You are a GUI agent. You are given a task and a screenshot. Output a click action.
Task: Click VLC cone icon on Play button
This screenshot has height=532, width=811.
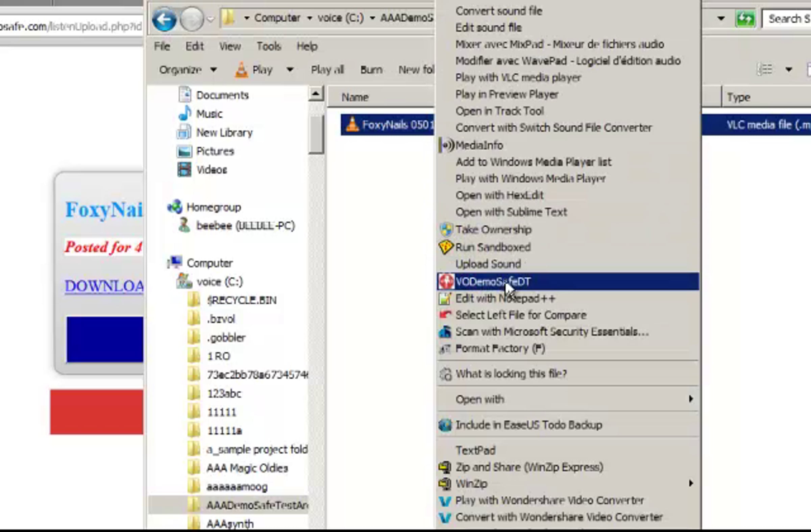(x=241, y=70)
